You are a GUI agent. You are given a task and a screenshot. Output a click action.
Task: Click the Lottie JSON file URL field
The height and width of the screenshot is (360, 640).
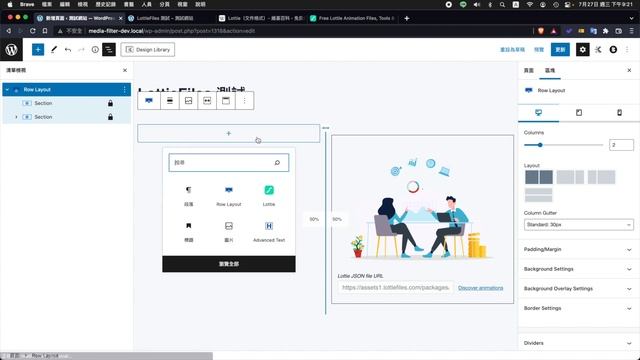tap(396, 288)
